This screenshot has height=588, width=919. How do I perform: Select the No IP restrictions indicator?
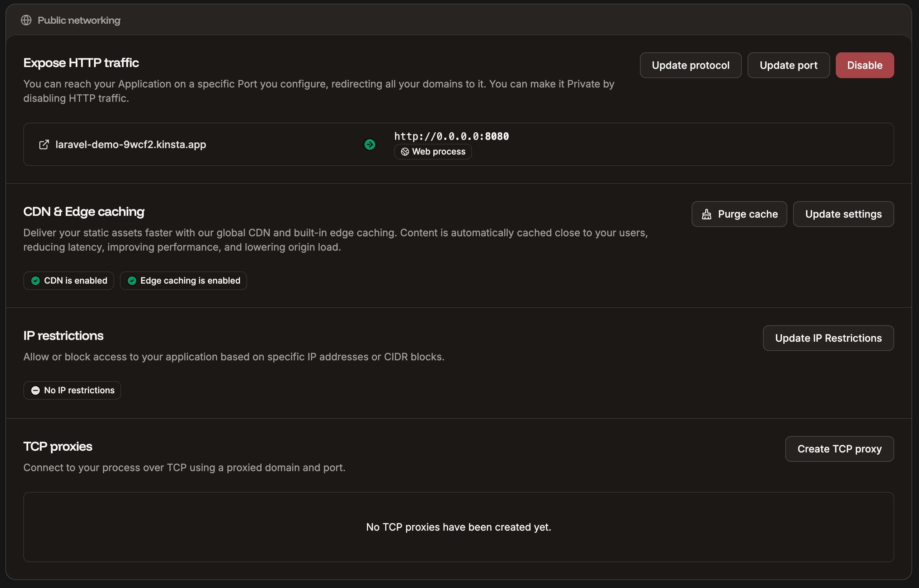tap(72, 390)
